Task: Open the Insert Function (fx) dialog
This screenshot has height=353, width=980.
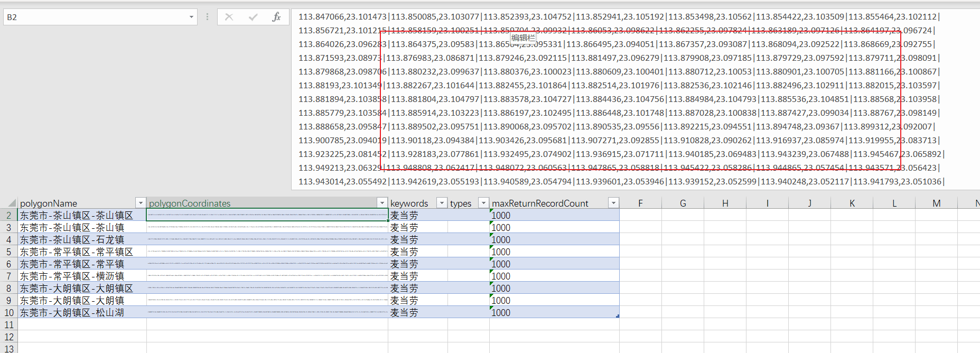Action: tap(276, 17)
